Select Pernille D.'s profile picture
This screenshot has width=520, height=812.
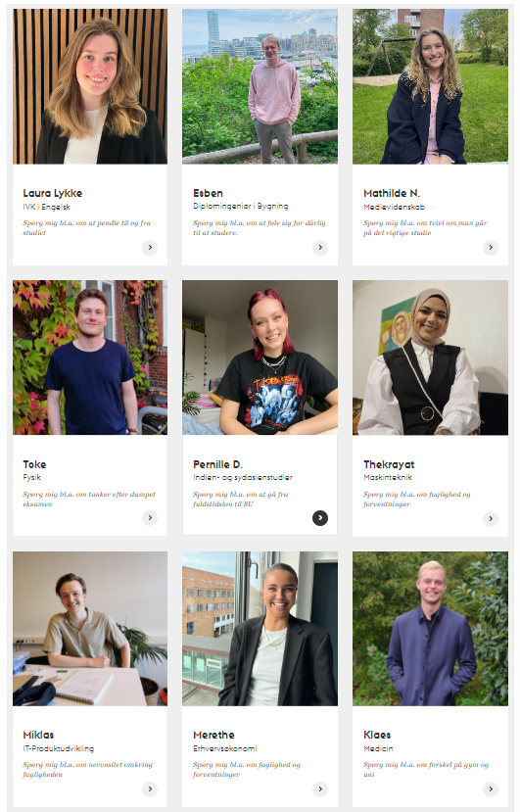pyautogui.click(x=260, y=358)
